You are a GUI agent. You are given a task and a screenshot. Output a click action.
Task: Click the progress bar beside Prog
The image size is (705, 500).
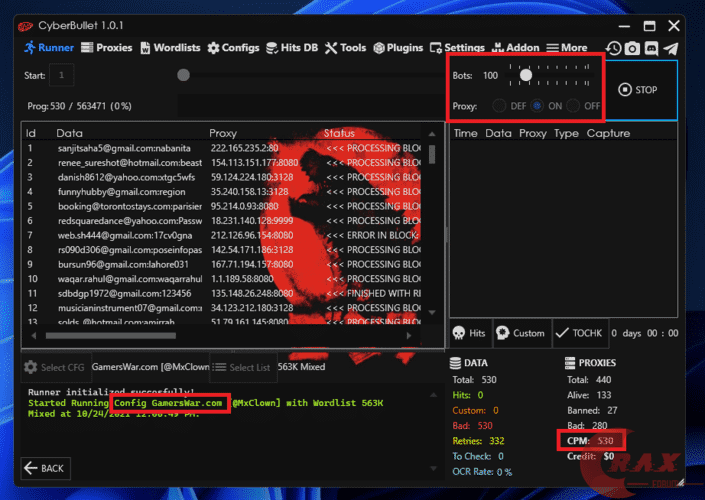[311, 106]
